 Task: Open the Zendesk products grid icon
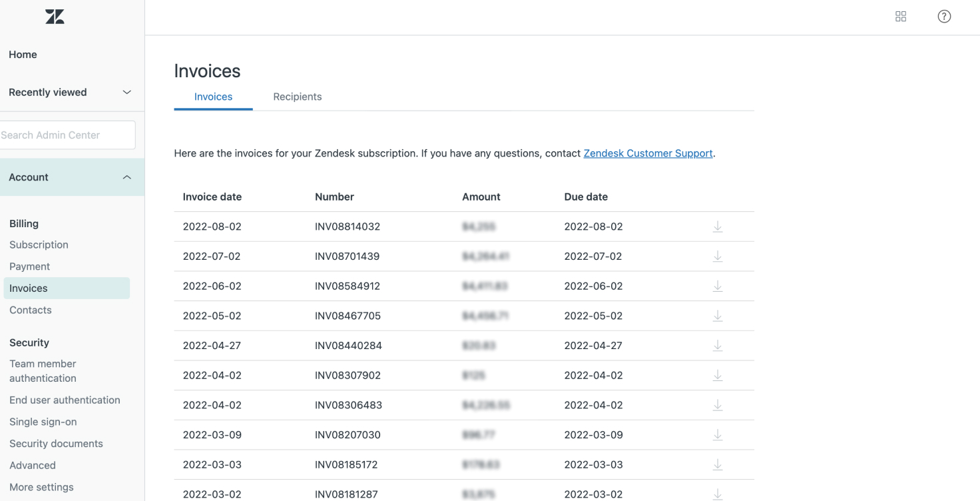click(x=901, y=17)
